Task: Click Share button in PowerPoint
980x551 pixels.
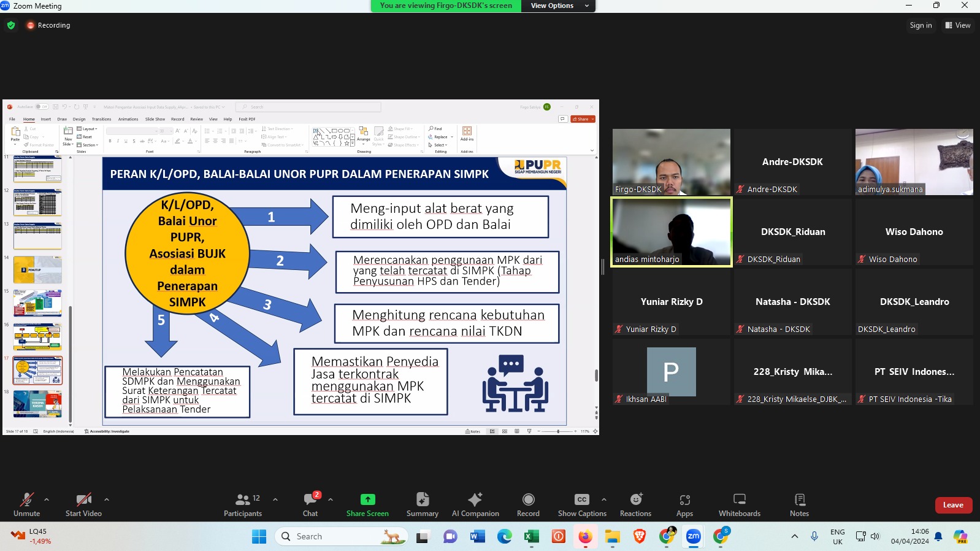Action: (583, 119)
